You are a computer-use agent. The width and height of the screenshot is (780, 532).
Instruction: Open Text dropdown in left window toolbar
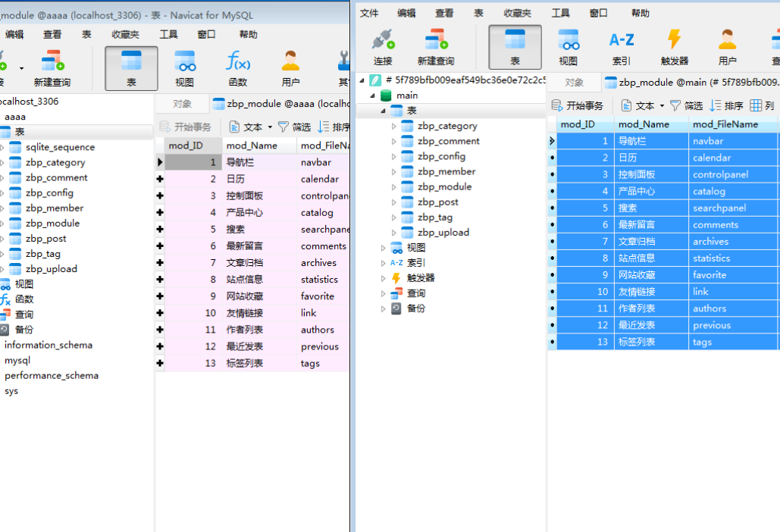pyautogui.click(x=251, y=127)
